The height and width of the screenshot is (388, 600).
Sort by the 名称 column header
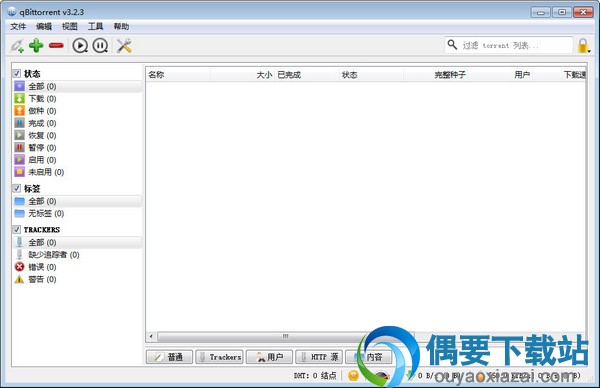[178, 75]
